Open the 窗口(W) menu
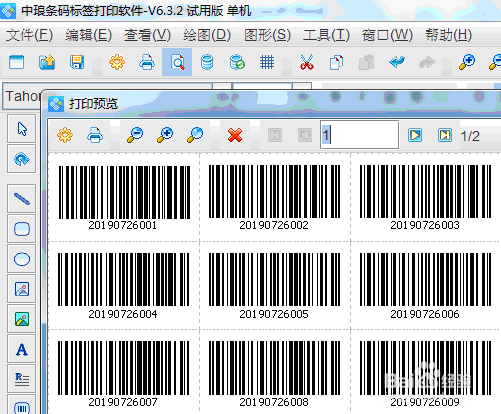Screen dimensions: 501x414 click(x=387, y=35)
